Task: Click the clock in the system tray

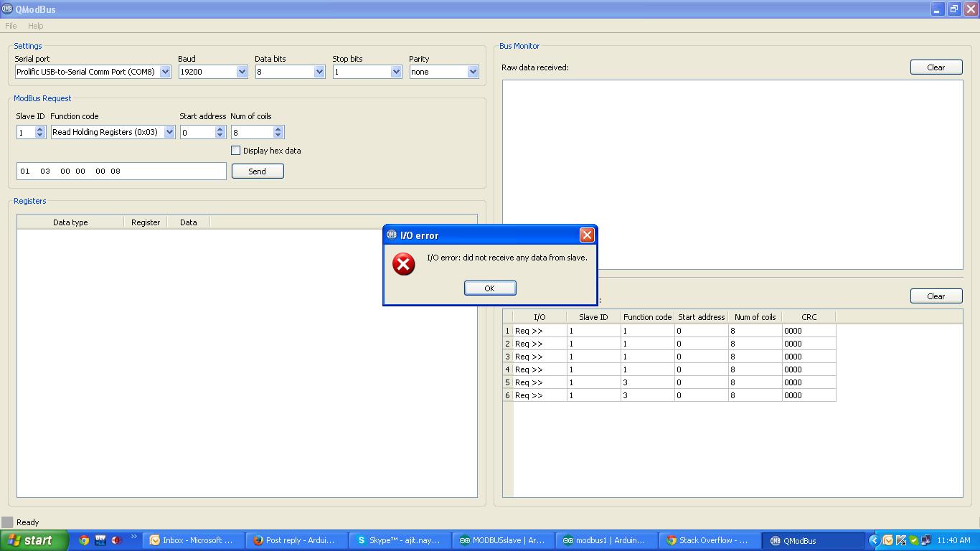Action: tap(953, 540)
